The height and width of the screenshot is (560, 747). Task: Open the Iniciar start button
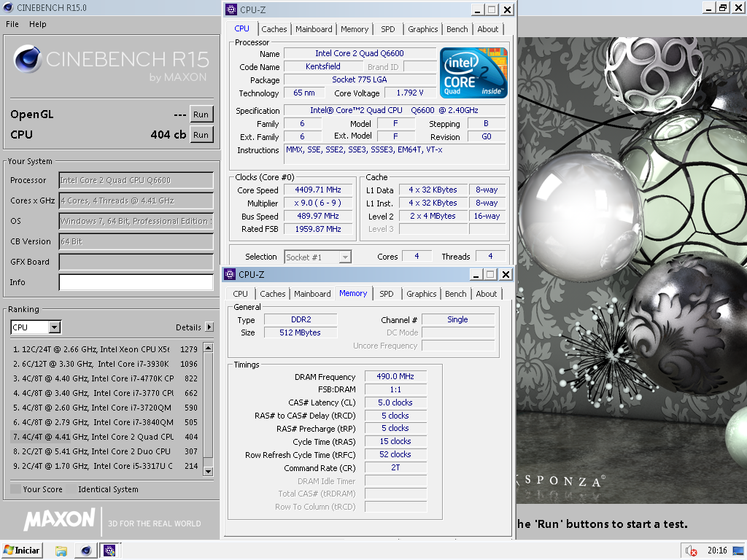[22, 551]
